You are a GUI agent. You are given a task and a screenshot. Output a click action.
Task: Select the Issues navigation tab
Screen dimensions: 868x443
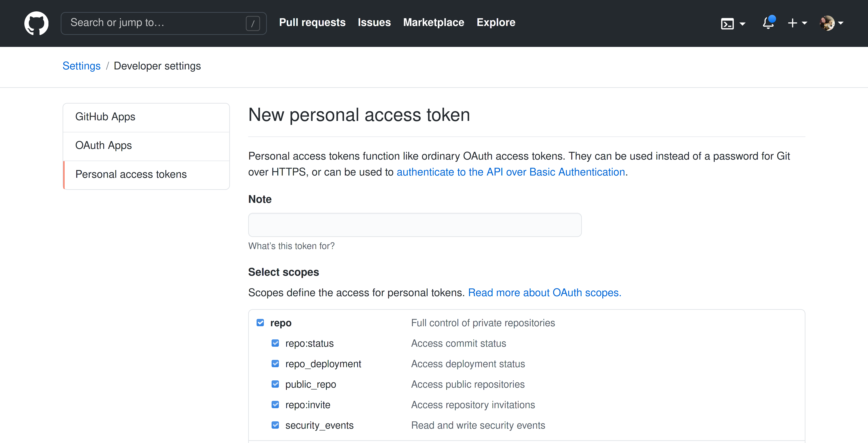point(374,23)
